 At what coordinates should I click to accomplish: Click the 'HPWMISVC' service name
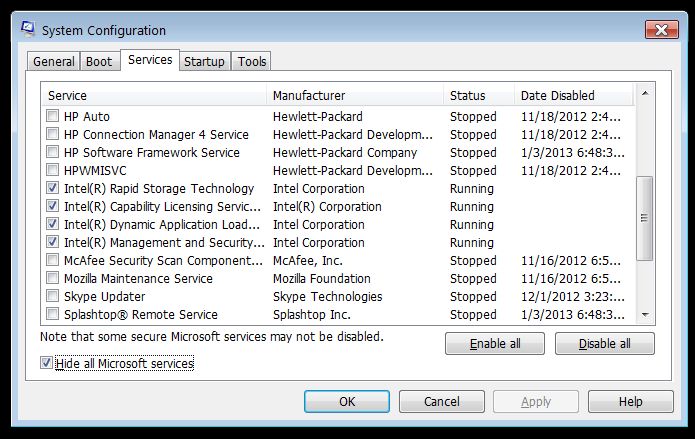coord(95,171)
